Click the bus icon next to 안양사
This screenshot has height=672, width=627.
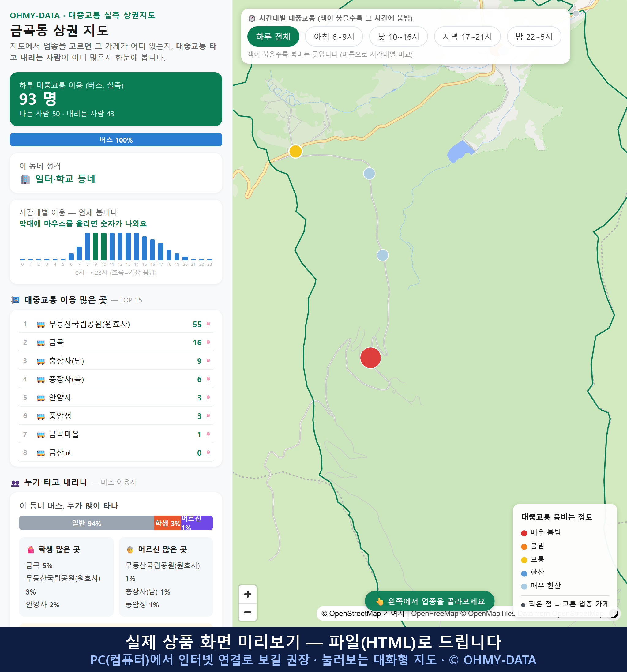coord(40,398)
